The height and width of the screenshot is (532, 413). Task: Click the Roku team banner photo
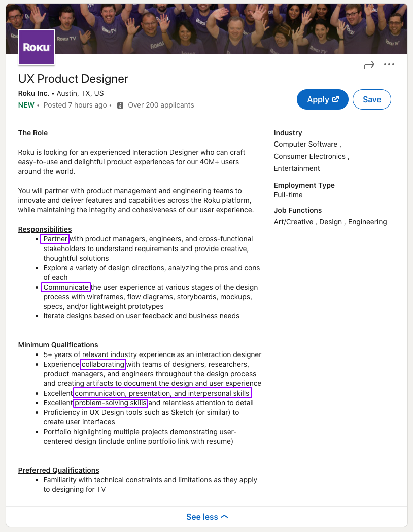point(228,28)
